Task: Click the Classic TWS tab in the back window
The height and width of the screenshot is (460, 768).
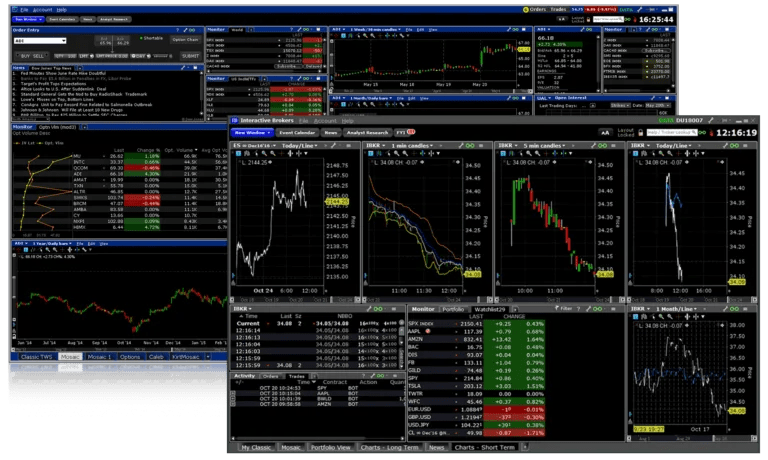Action: (x=36, y=357)
